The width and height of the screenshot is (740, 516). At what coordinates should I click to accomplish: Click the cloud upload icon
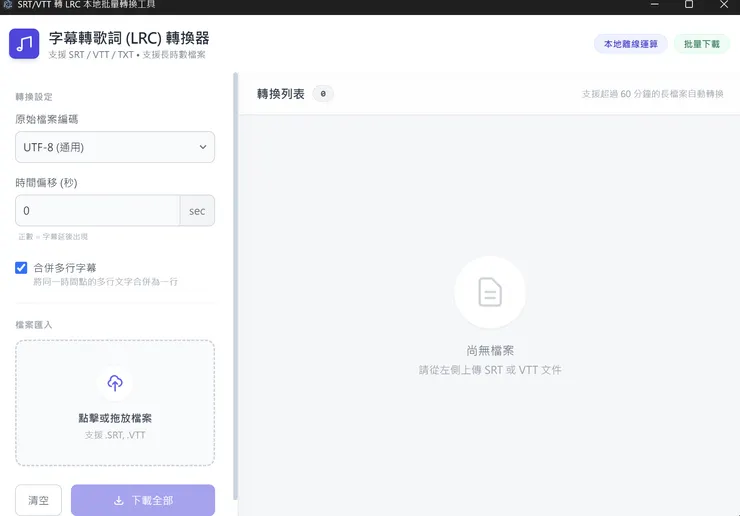pyautogui.click(x=115, y=383)
